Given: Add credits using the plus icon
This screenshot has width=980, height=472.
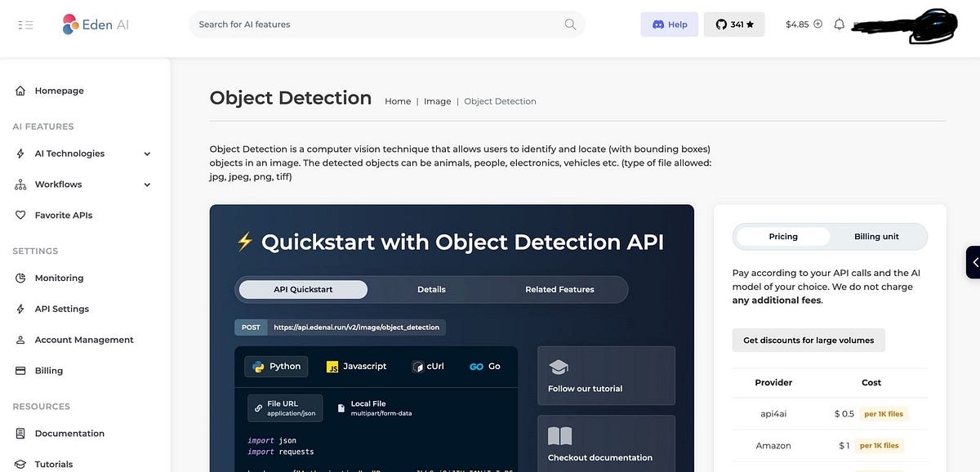Looking at the screenshot, I should [x=820, y=24].
